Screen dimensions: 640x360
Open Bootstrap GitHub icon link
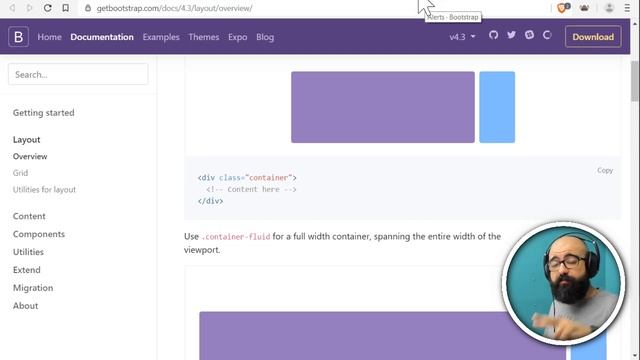tap(493, 35)
